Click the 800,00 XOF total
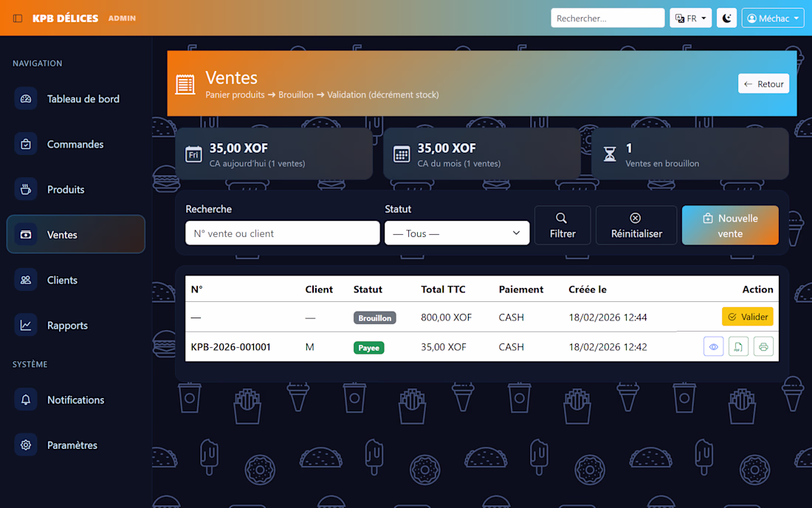Viewport: 812px width, 508px height. pos(446,317)
